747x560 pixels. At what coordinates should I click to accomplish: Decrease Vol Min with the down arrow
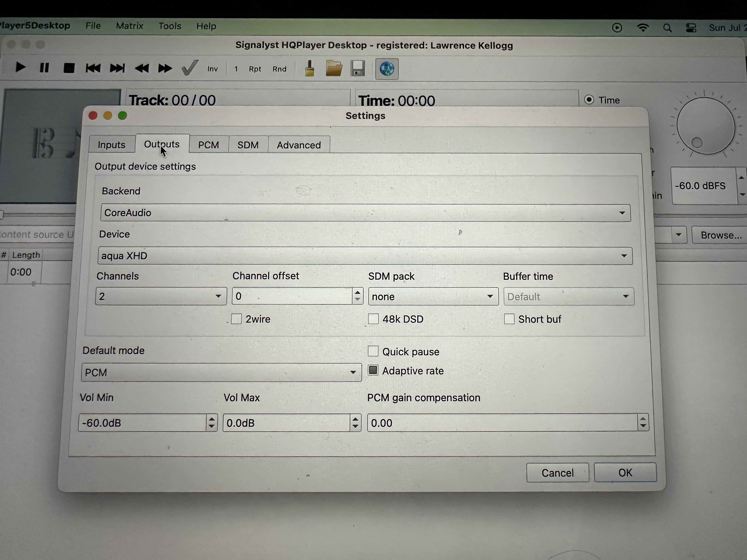[212, 427]
